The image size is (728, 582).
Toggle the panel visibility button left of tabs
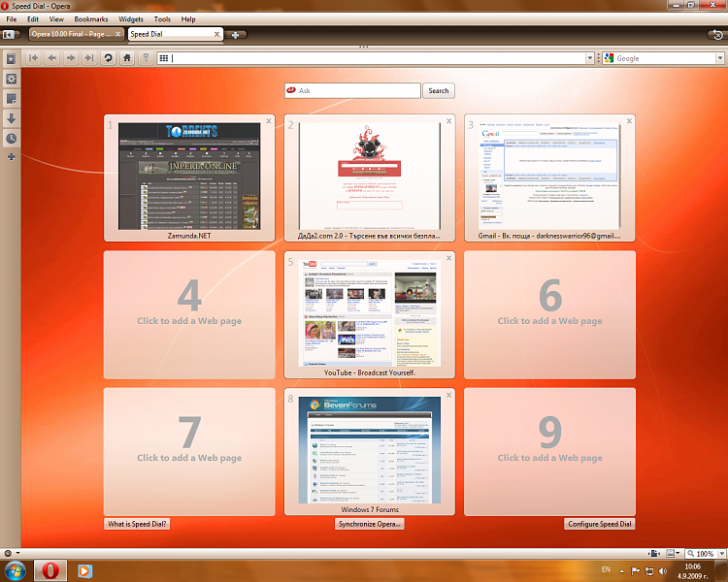(x=10, y=34)
